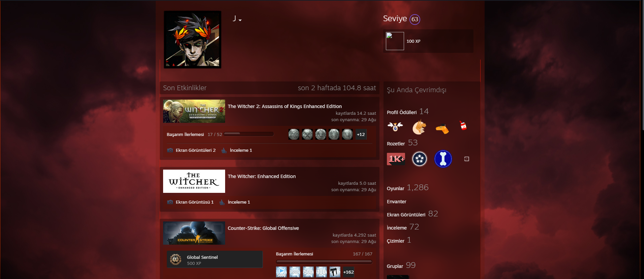The width and height of the screenshot is (644, 279).
Task: Expand the dropdown arrow beside username J
Action: [x=240, y=21]
